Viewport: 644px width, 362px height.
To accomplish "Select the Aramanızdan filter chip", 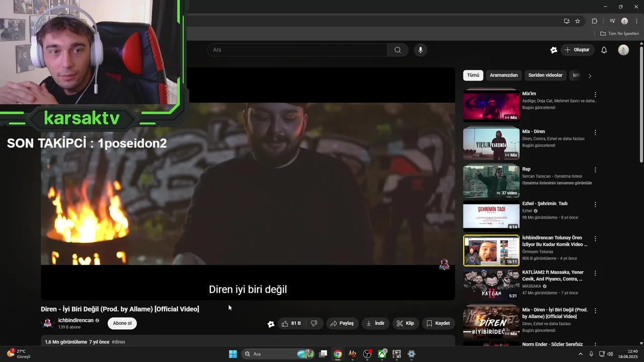I will [x=504, y=75].
